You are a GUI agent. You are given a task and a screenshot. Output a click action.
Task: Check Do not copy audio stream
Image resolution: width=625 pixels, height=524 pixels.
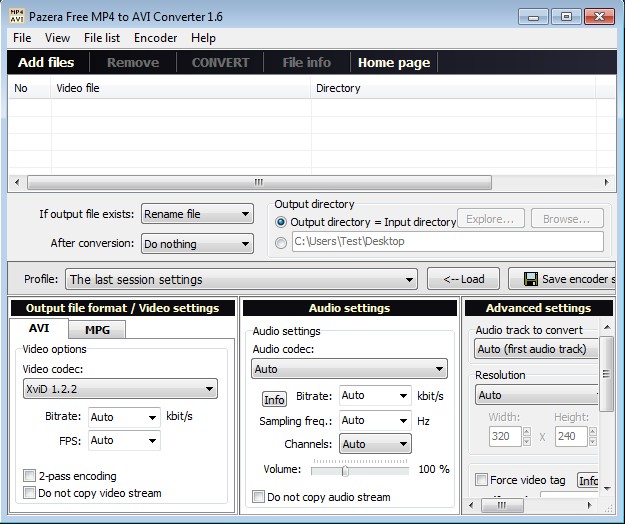pyautogui.click(x=259, y=497)
